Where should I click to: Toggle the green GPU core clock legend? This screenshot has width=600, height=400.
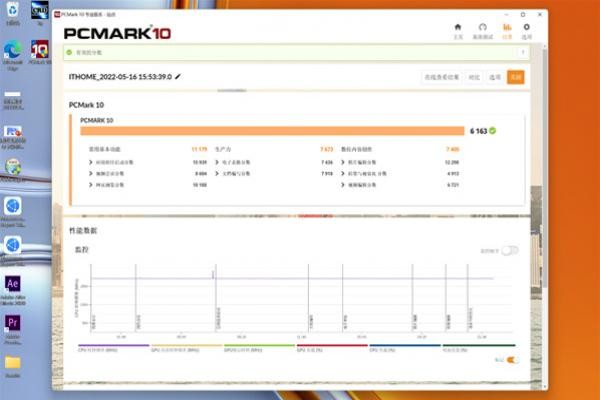coord(259,348)
